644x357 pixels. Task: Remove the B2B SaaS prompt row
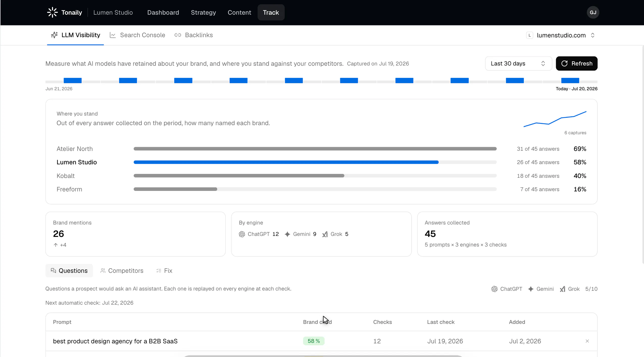coord(587,341)
